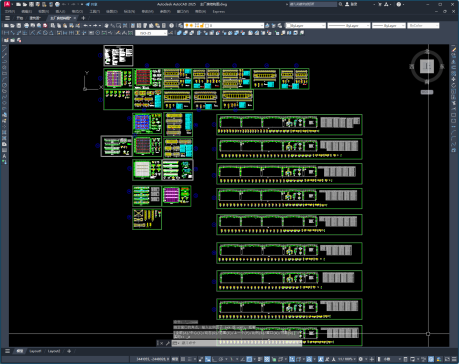The image size is (459, 364).
Task: Click the Plot (printer) icon in Standard toolbar
Action: pyautogui.click(x=26, y=25)
